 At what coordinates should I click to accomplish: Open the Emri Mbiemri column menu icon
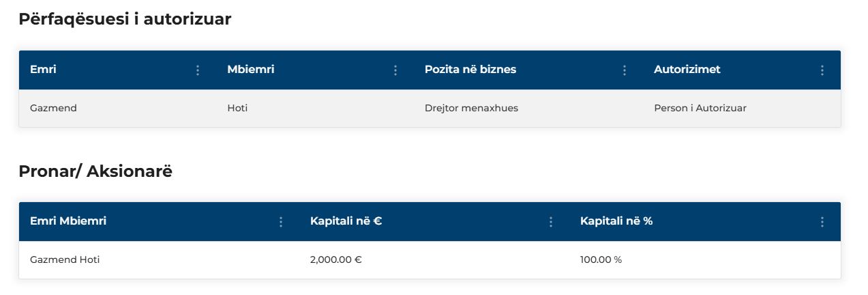coord(280,222)
